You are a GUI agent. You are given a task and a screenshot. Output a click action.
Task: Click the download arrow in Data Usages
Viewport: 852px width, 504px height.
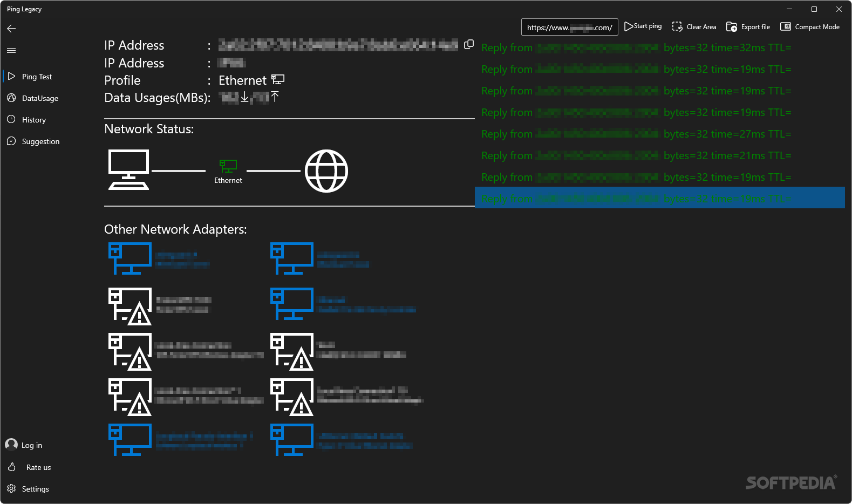point(244,97)
